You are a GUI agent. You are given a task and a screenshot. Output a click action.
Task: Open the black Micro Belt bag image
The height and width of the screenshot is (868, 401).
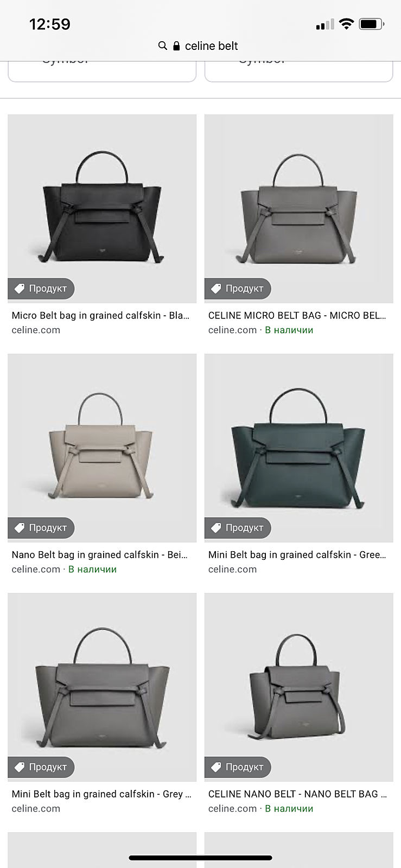(102, 208)
